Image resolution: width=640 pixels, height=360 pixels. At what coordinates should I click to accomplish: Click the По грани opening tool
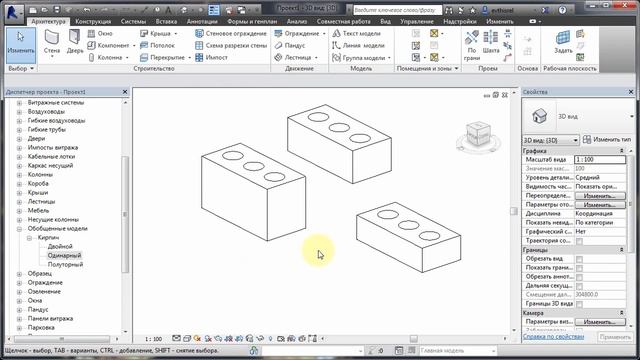(472, 45)
